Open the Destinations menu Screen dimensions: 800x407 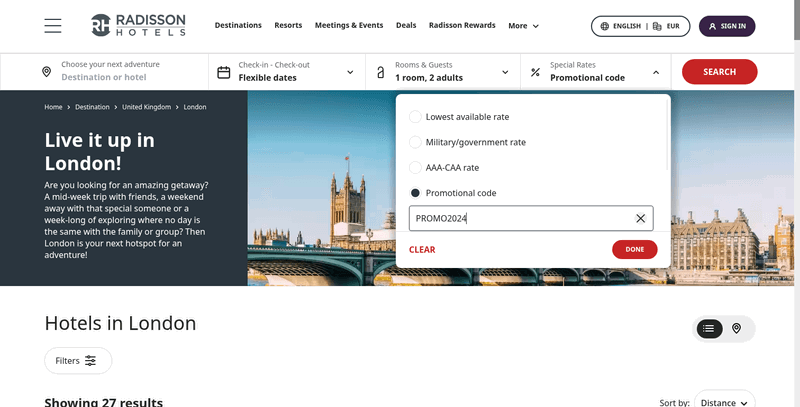(x=238, y=25)
